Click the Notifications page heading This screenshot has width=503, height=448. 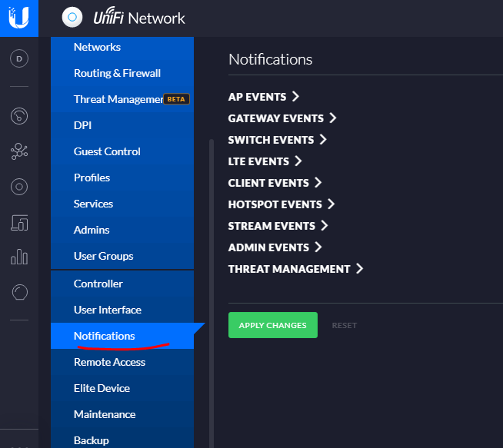pyautogui.click(x=271, y=60)
